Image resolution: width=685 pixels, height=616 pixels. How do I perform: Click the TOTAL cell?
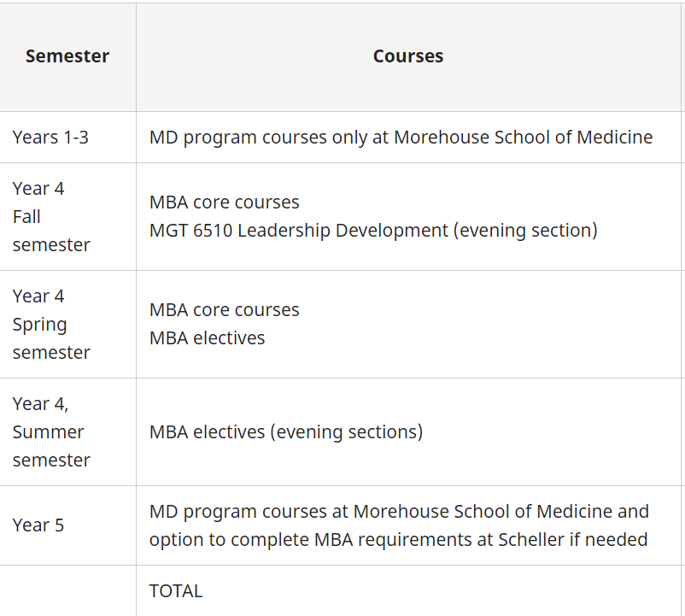[176, 590]
